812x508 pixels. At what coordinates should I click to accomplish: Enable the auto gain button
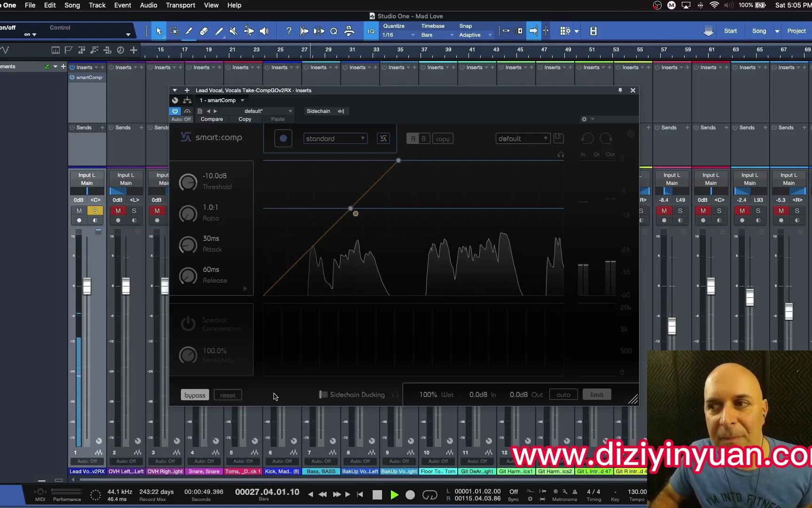563,395
